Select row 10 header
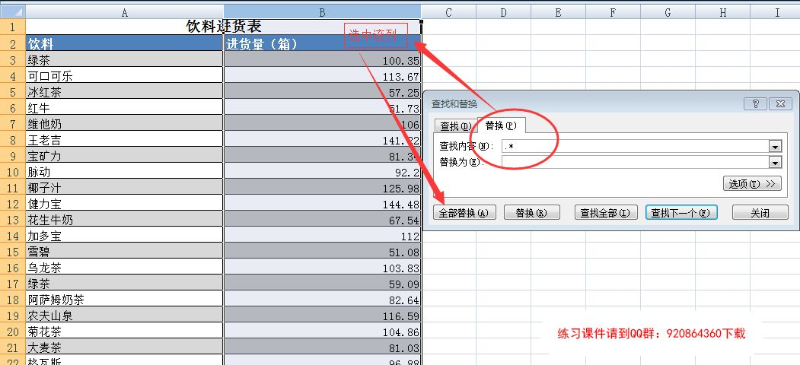 tap(12, 172)
